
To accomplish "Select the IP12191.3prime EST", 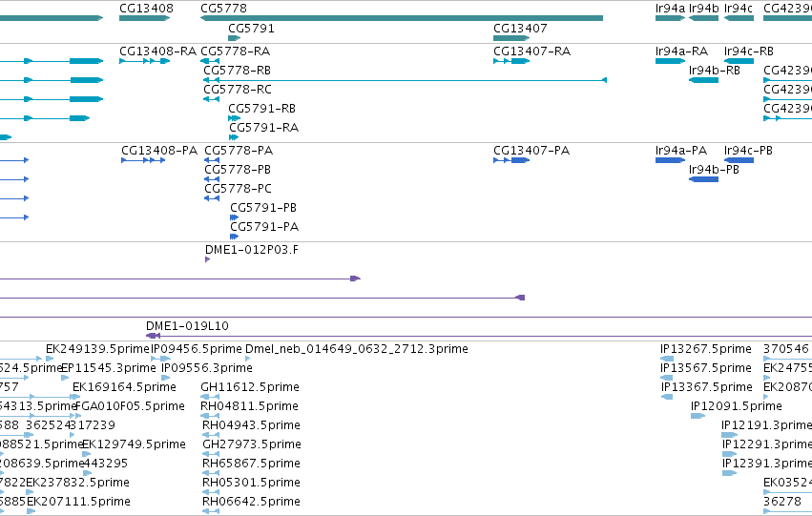I will [729, 435].
